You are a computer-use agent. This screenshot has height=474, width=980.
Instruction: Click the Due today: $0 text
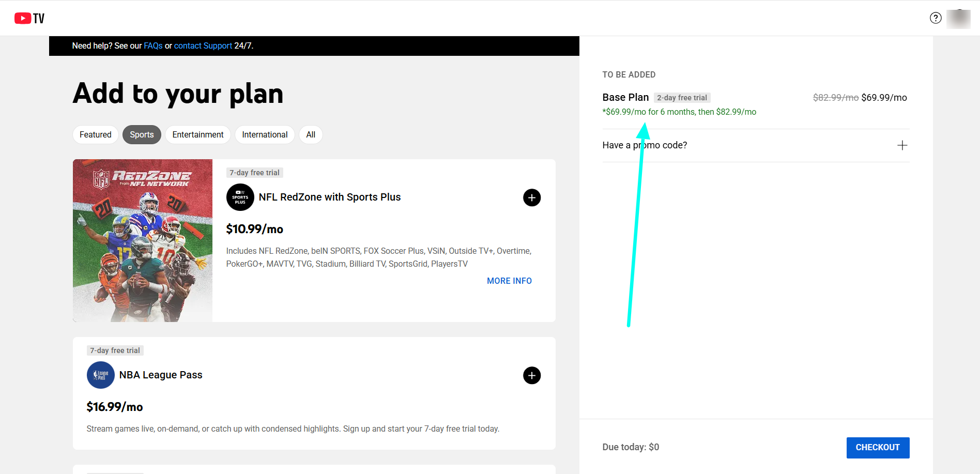coord(631,447)
